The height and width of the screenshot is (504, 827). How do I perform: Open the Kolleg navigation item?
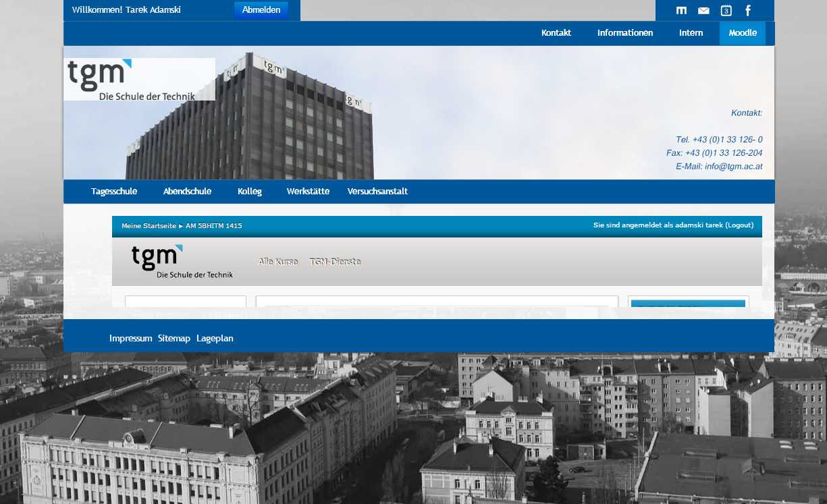(x=250, y=192)
